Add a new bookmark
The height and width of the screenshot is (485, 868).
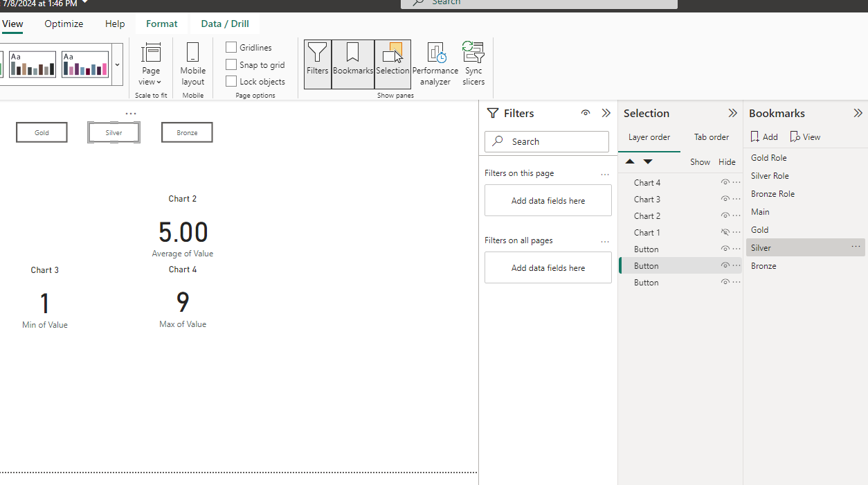point(764,137)
